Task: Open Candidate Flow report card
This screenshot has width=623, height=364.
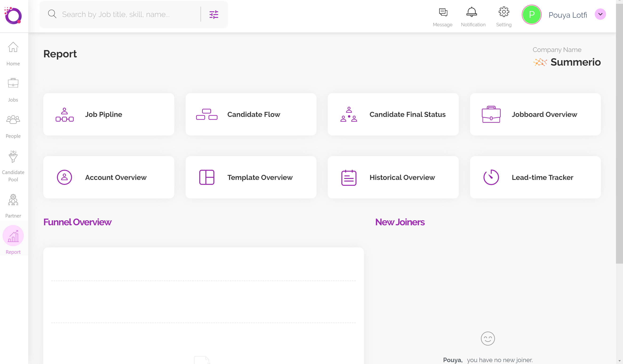Action: [251, 115]
